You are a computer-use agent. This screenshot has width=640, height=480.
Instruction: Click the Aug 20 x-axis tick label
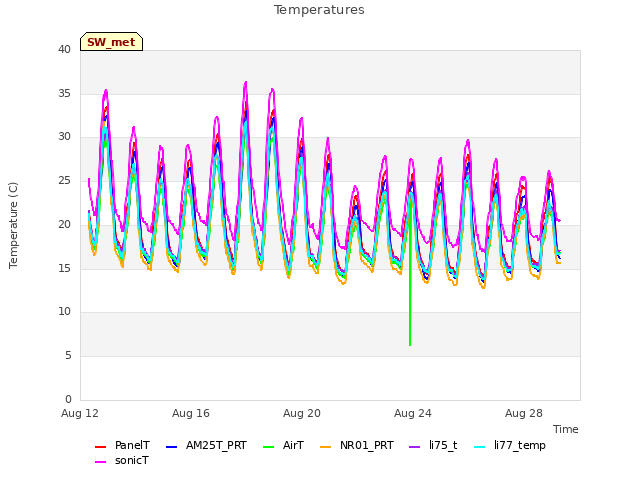302,413
